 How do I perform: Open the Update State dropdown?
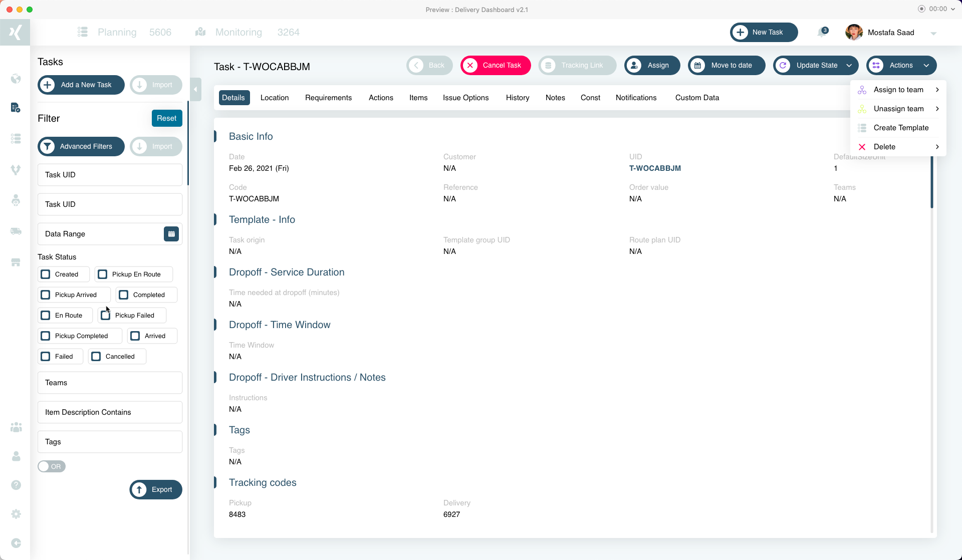coord(816,66)
